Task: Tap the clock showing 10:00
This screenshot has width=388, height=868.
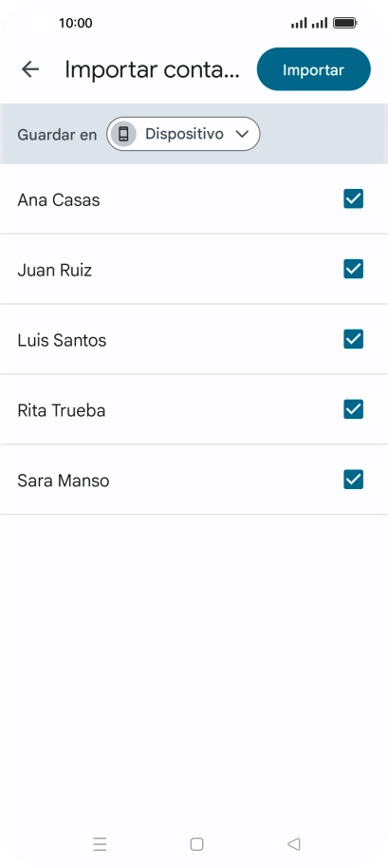Action: [76, 23]
